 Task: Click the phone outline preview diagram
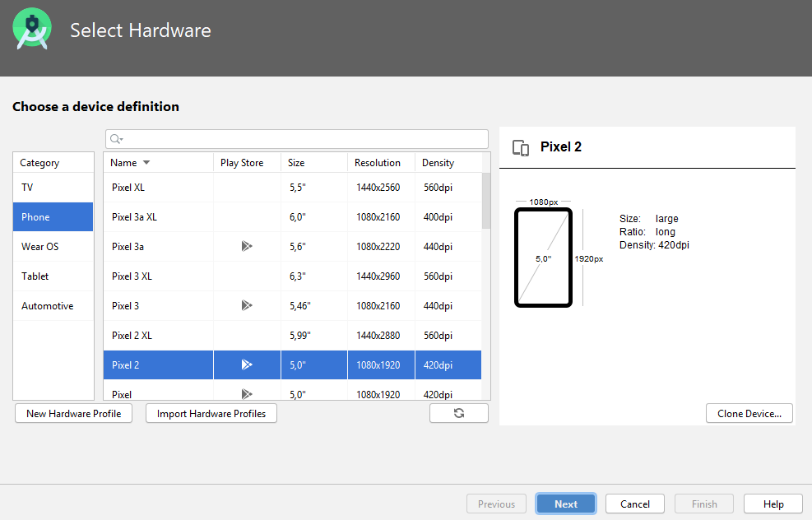pyautogui.click(x=543, y=258)
